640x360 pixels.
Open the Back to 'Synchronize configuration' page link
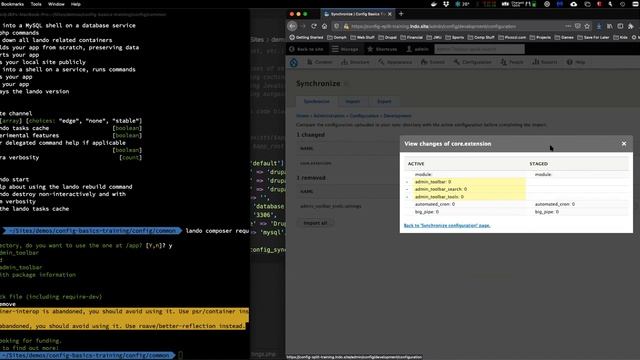pos(447,225)
